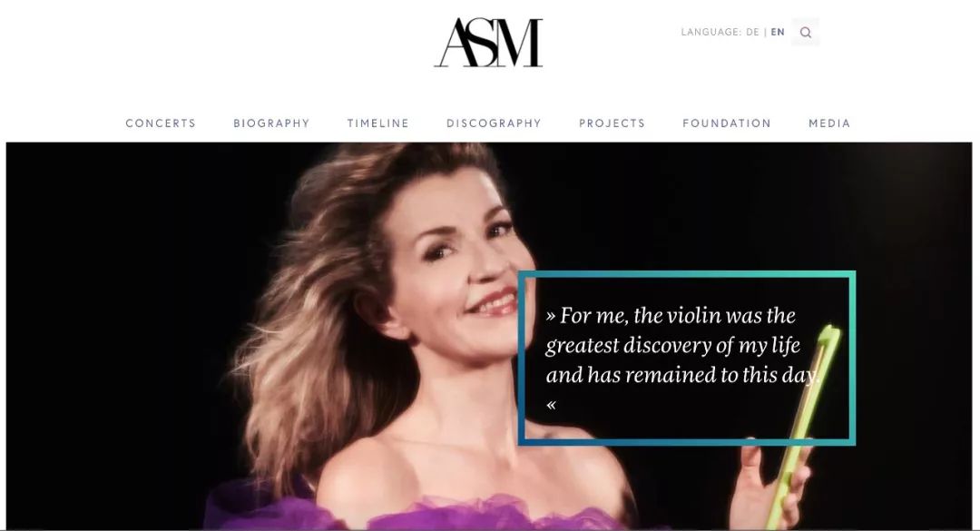The height and width of the screenshot is (531, 980).
Task: Open the Timeline section
Action: click(x=378, y=123)
